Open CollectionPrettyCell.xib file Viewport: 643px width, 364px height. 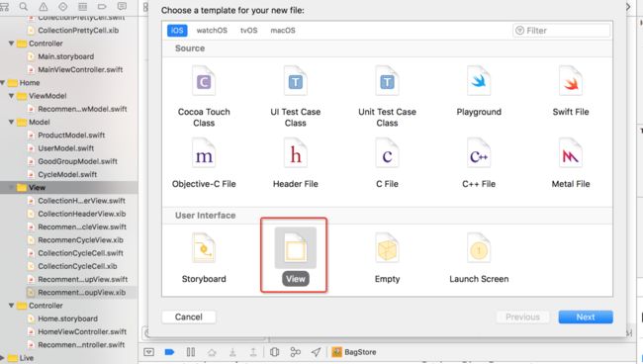pyautogui.click(x=78, y=31)
